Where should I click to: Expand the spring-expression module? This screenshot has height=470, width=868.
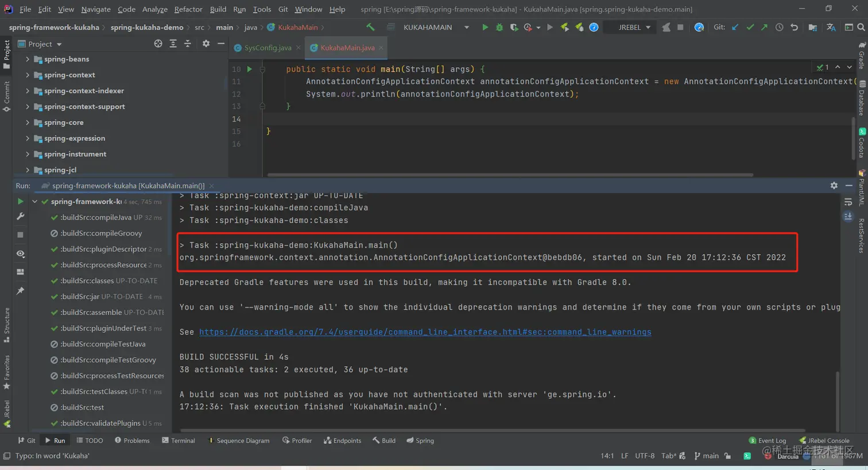coord(28,138)
